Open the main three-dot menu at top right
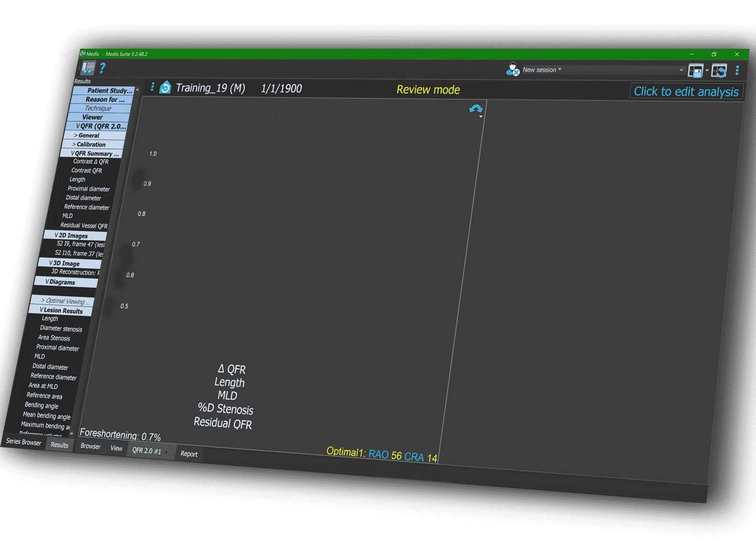The width and height of the screenshot is (756, 552). pos(737,71)
